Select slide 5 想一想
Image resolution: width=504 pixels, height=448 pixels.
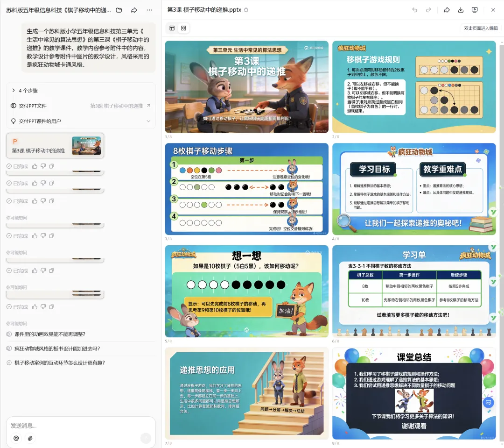point(246,291)
